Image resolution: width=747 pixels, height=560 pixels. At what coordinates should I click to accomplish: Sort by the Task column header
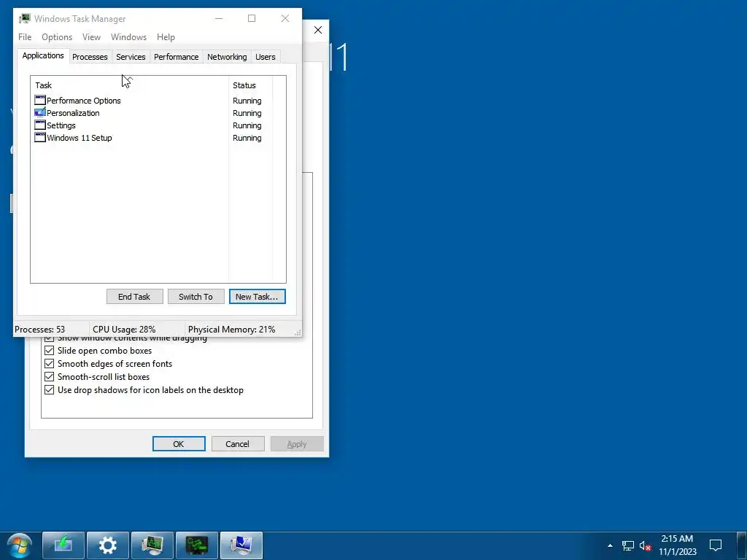(x=130, y=85)
